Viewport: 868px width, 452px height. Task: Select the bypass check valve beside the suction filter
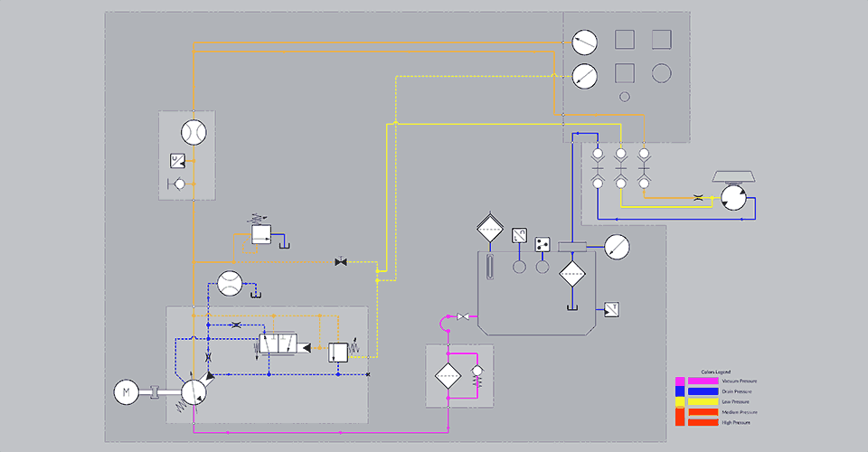[477, 372]
